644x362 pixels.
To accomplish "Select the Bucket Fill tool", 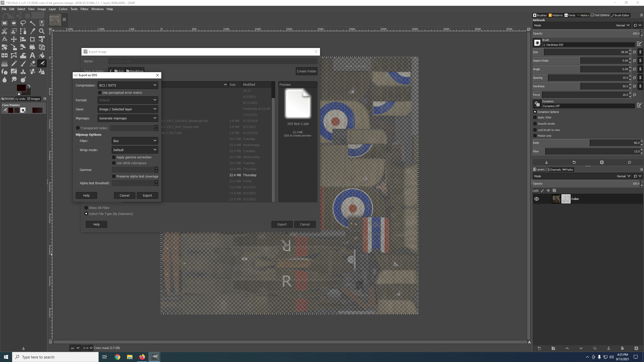I will [42, 55].
